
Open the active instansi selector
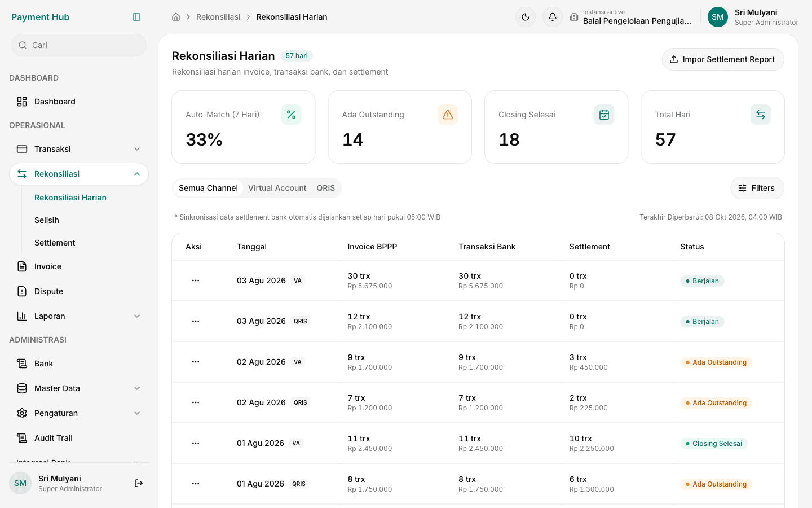[x=630, y=17]
